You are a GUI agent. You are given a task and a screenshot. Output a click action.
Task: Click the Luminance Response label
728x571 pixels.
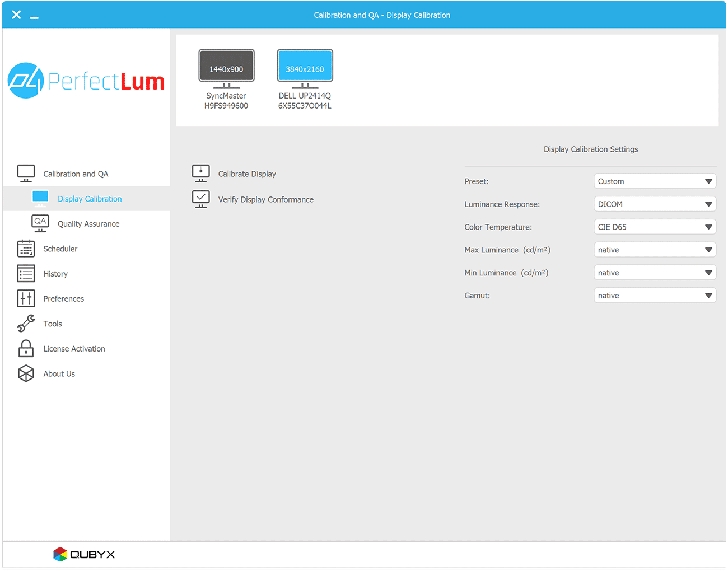coord(502,204)
